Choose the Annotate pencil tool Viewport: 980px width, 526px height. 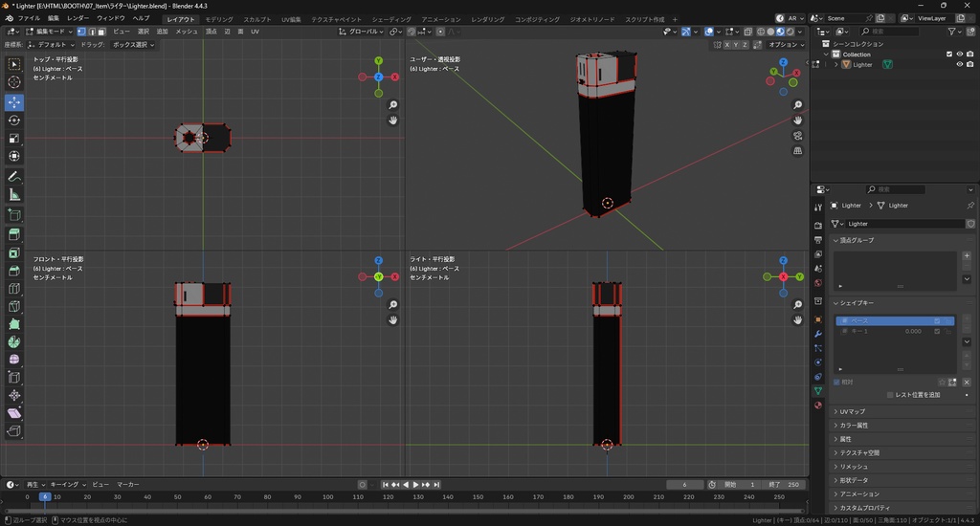[14, 177]
